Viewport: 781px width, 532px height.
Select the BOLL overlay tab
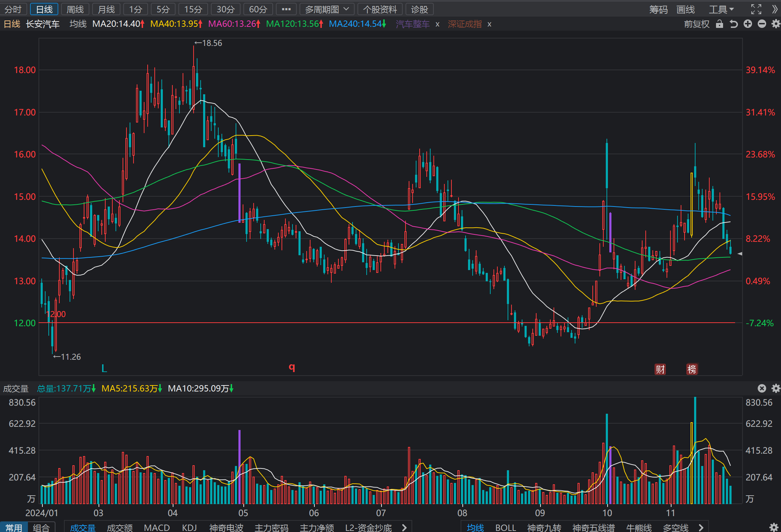click(505, 528)
